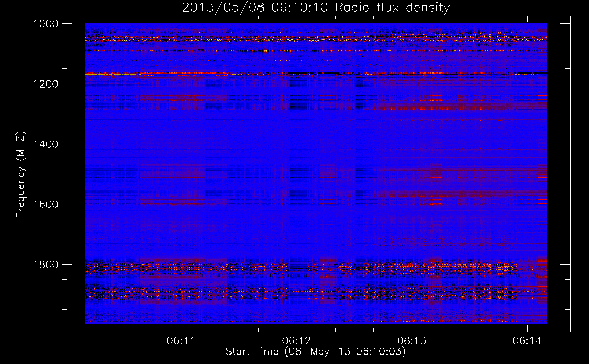Click the plot title "2013/05/08 06:10:10 Radio flux density"
Screen dimensions: 589x364
pos(316,7)
